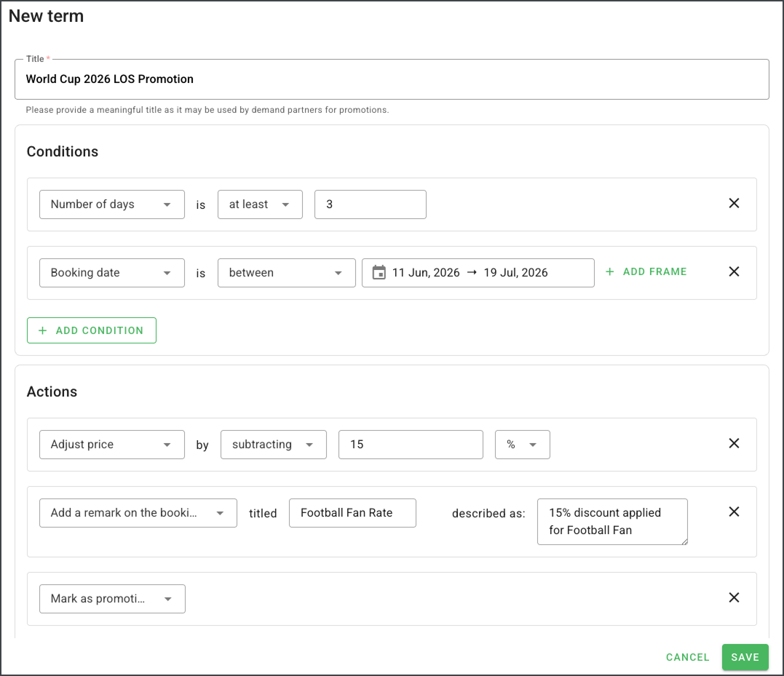Open the Booking date condition dropdown

[x=111, y=273]
